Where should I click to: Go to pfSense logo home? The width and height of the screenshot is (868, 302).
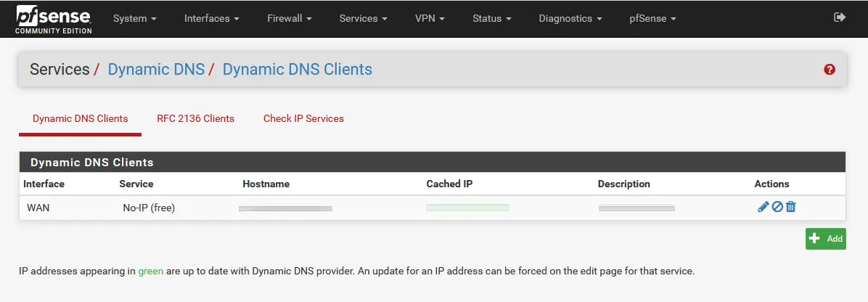point(54,18)
